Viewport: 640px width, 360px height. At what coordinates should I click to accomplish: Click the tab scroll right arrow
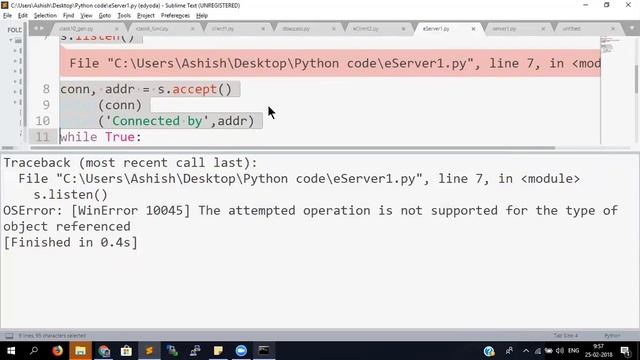[42, 29]
